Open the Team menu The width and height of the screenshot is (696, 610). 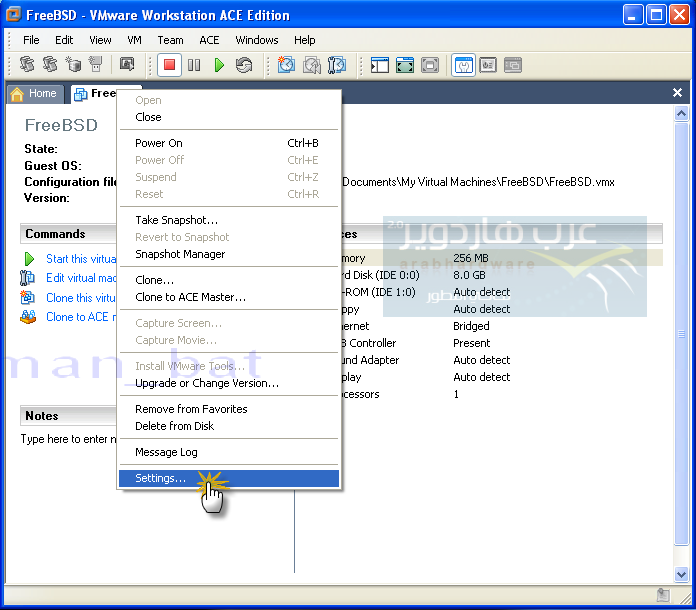(x=170, y=40)
